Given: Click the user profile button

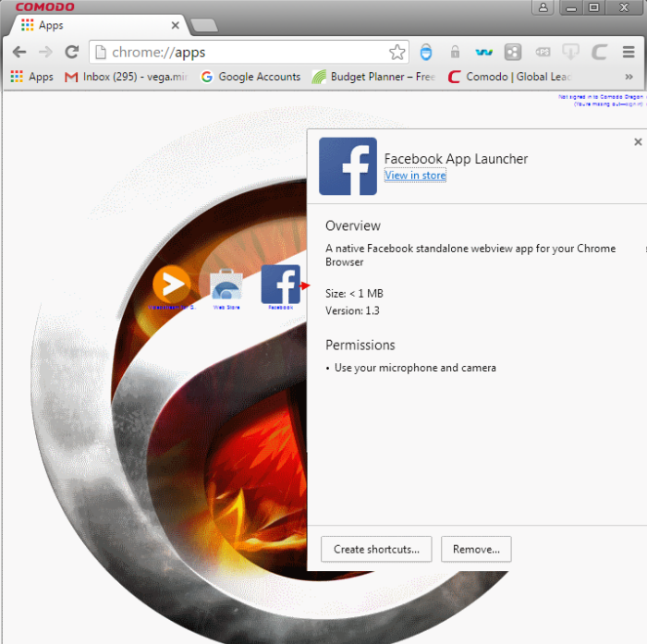Looking at the screenshot, I should coord(543,7).
